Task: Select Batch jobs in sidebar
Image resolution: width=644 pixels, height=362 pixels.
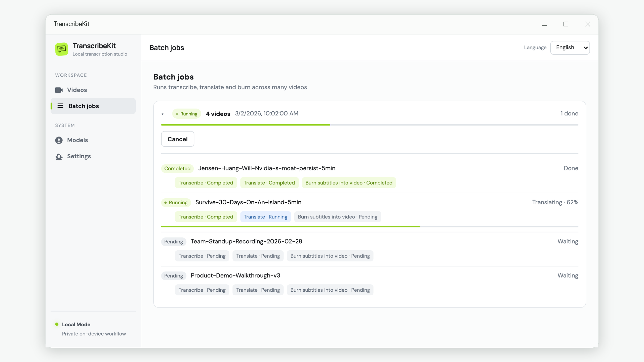Action: (x=93, y=106)
